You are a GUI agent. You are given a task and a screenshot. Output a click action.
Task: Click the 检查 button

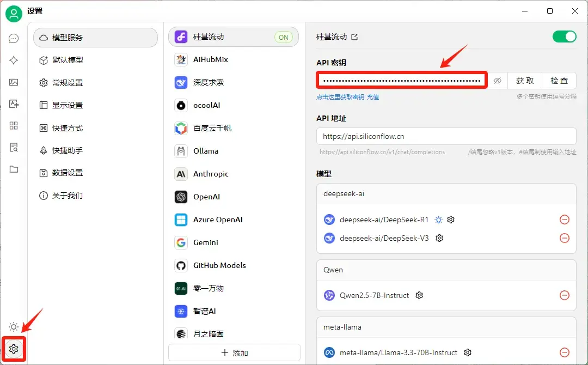point(559,81)
